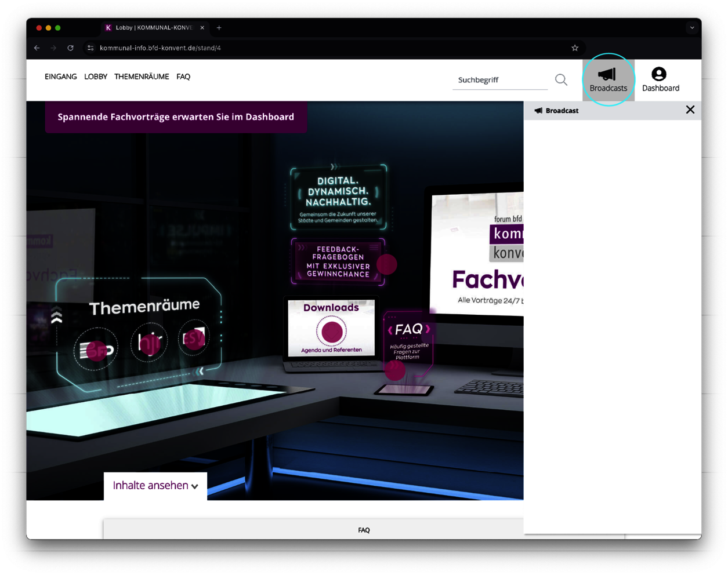Open the browser tab list chevron

(x=692, y=28)
